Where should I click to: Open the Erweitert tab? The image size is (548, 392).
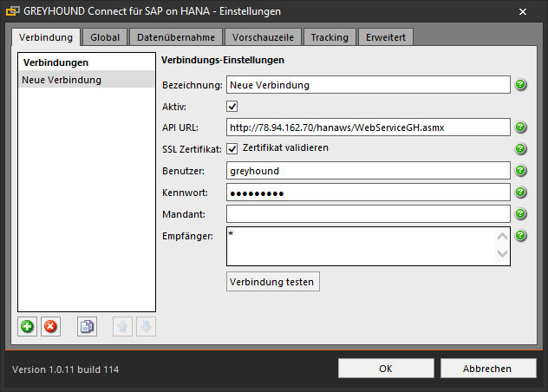point(386,37)
